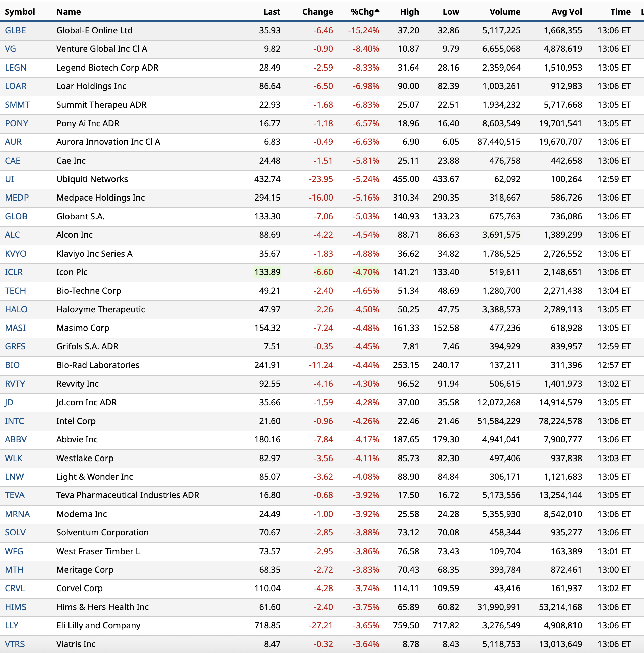The image size is (644, 653).
Task: Open the PONY stock link
Action: pyautogui.click(x=16, y=123)
